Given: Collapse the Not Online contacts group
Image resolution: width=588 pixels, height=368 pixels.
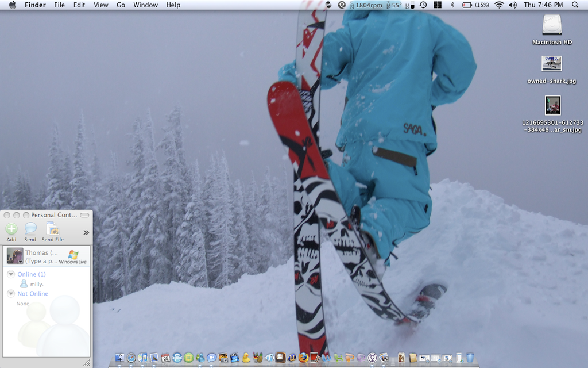Looking at the screenshot, I should (11, 294).
